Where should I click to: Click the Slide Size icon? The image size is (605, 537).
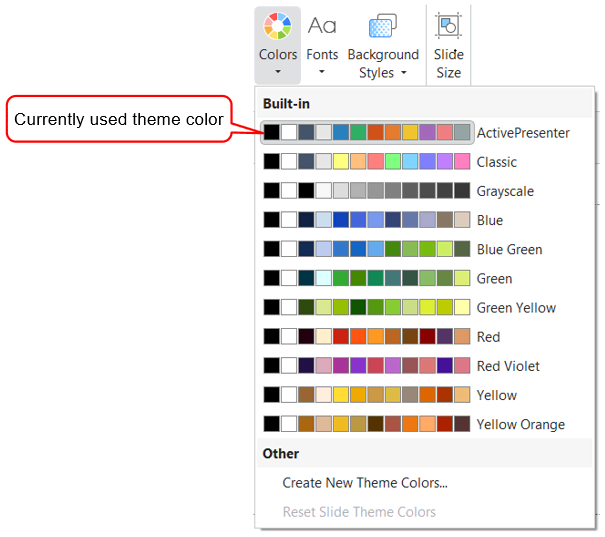[448, 25]
